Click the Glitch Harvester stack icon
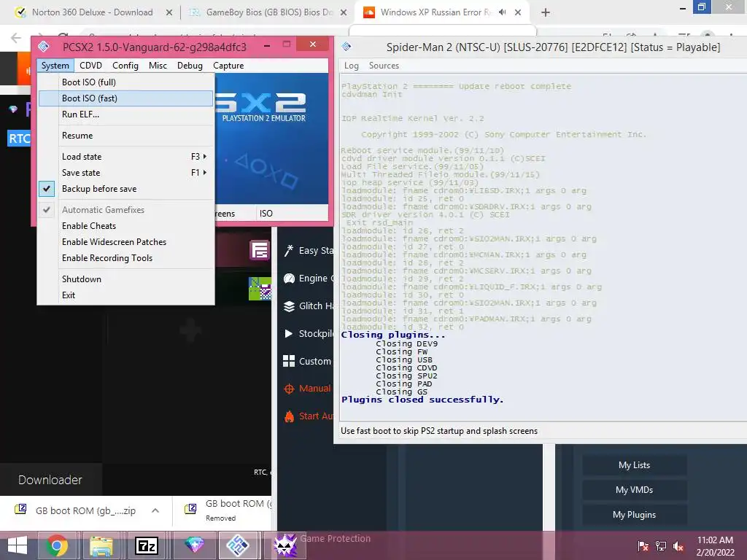Image resolution: width=747 pixels, height=560 pixels. (x=289, y=306)
